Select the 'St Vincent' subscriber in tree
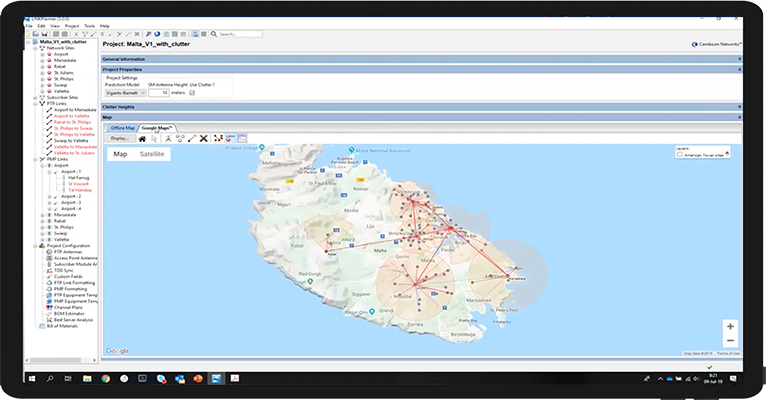This screenshot has height=400, width=766. [78, 184]
